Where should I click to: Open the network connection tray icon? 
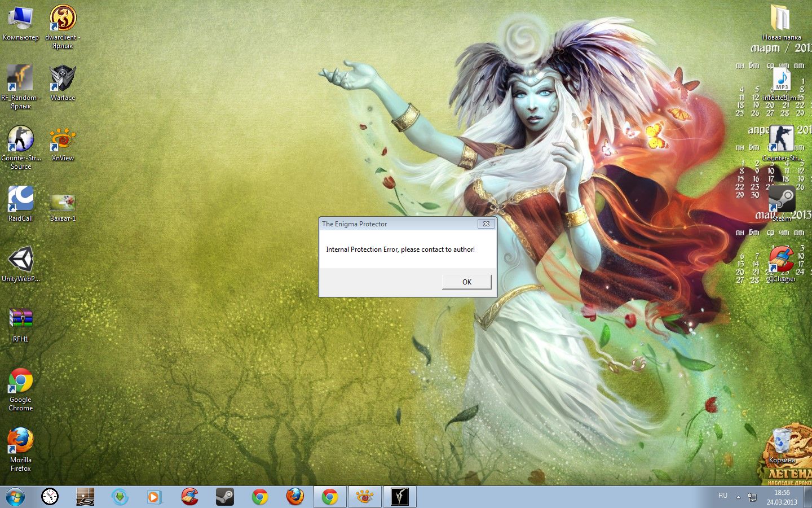[752, 497]
